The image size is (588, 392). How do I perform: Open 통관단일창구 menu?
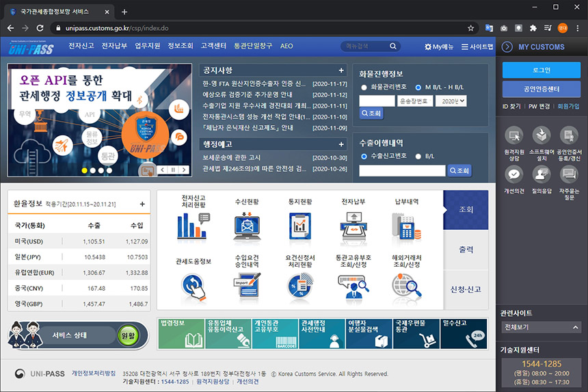tap(253, 46)
